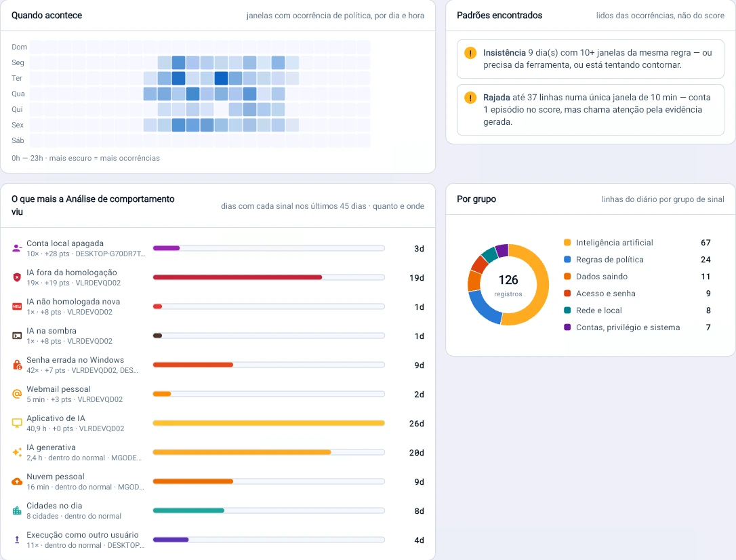This screenshot has width=736, height=560.
Task: Click the 'Senha errada no Windows' signal name
Action: (x=75, y=359)
